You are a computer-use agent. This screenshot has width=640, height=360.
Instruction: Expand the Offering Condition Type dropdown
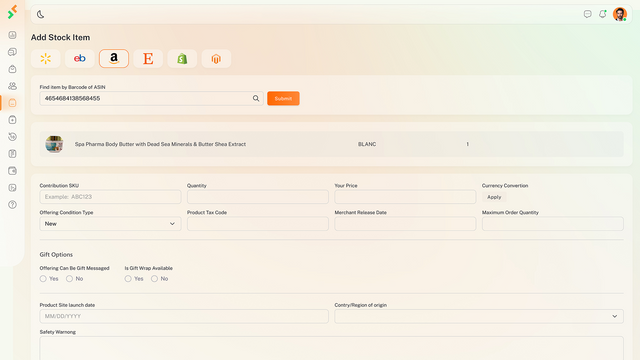[110, 224]
